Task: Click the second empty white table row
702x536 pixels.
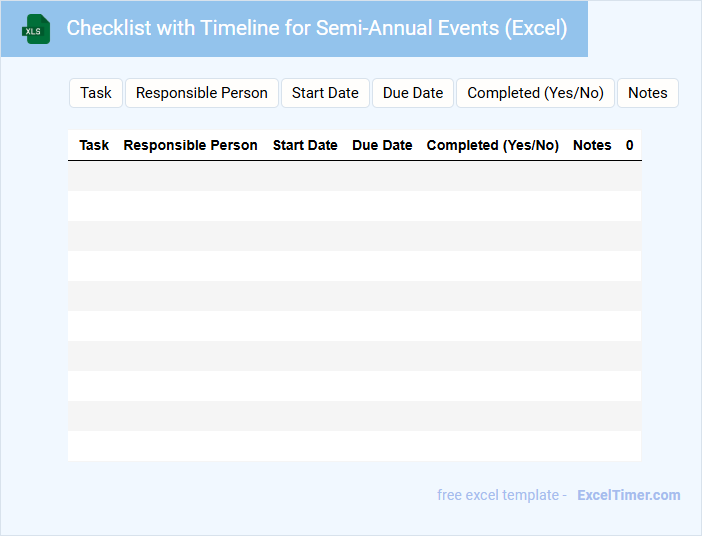Action: tap(354, 266)
